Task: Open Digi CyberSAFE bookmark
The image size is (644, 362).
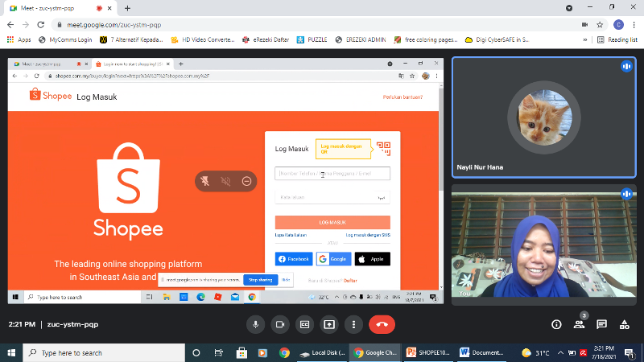Action: click(497, 39)
